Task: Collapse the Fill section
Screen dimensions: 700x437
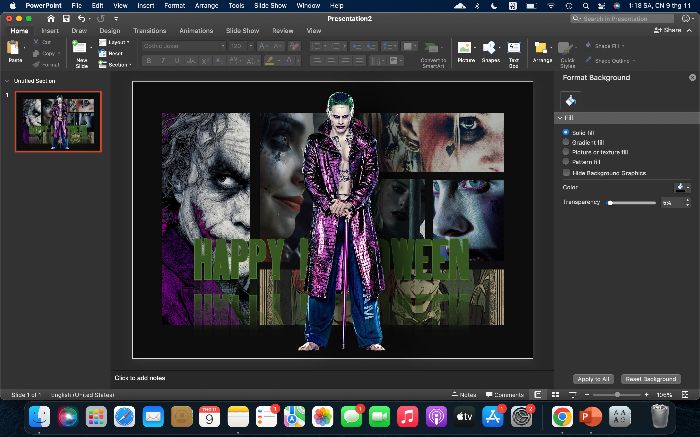Action: 560,118
